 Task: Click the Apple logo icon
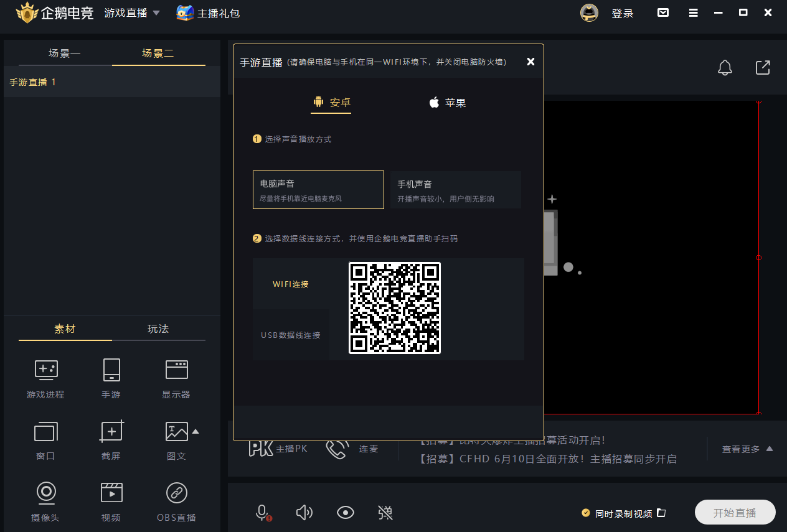click(434, 102)
